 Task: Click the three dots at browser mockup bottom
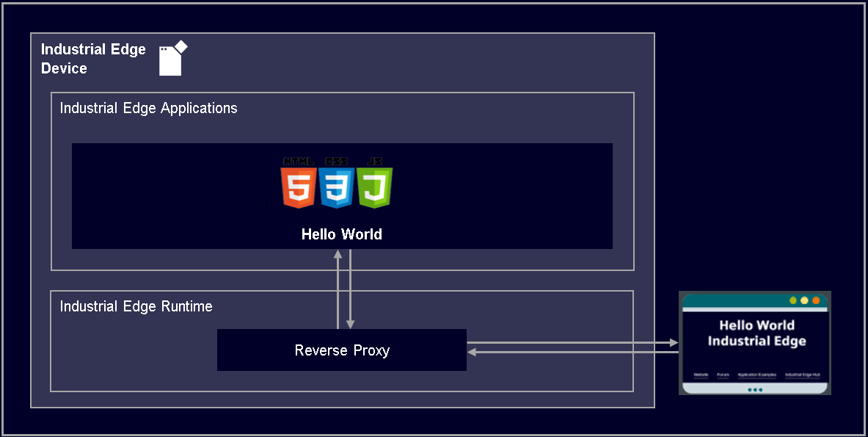(755, 390)
